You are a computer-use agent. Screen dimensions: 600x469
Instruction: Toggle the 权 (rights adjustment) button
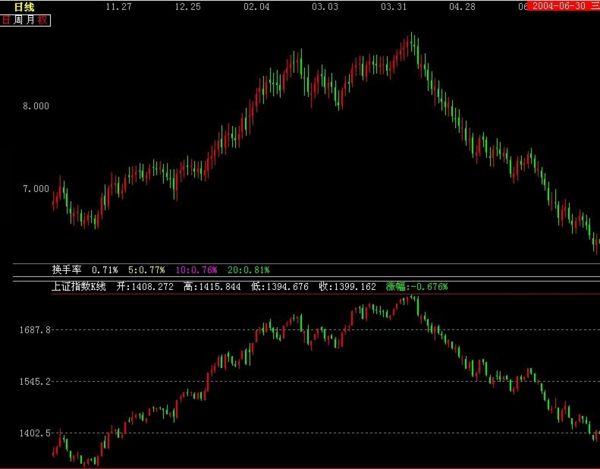point(43,20)
